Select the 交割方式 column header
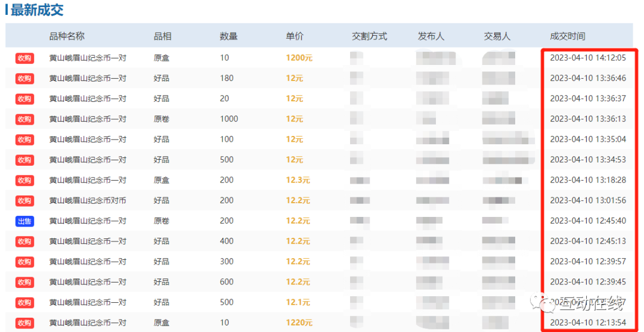 click(369, 36)
